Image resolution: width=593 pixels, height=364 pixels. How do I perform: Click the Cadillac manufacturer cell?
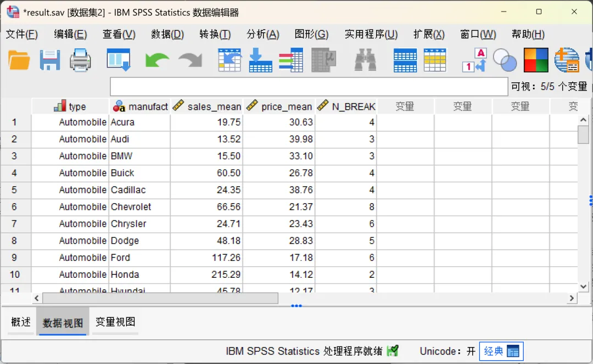pyautogui.click(x=139, y=190)
